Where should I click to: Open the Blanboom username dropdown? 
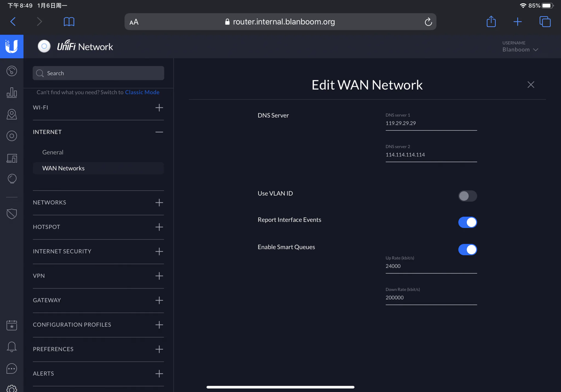point(520,50)
